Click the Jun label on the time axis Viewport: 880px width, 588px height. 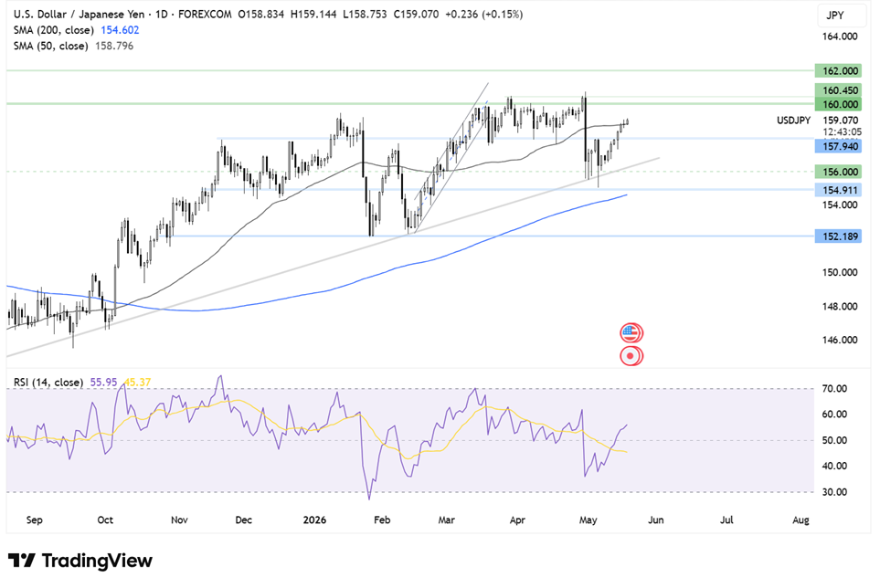click(x=655, y=520)
